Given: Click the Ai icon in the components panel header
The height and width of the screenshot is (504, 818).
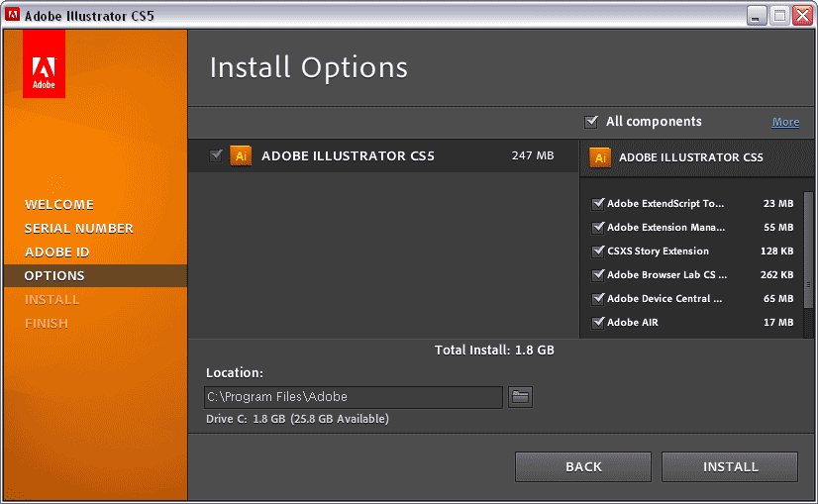Looking at the screenshot, I should (x=600, y=157).
